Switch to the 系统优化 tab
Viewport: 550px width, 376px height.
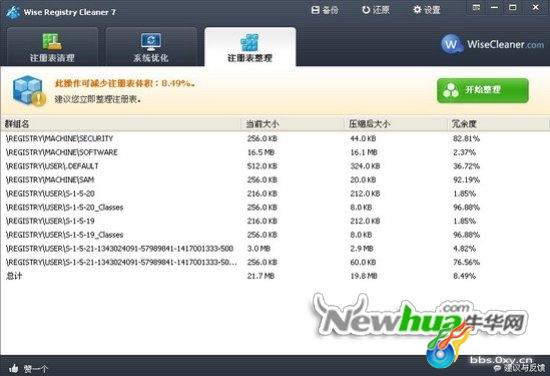coord(151,47)
